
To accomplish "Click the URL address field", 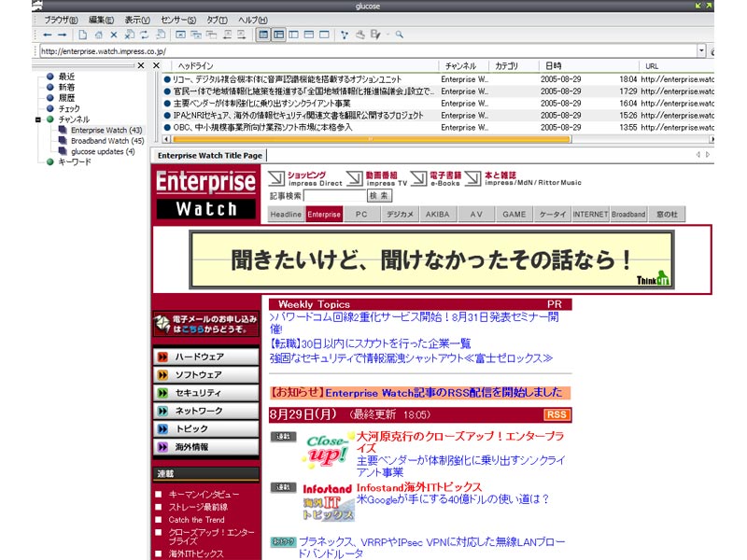I will click(x=368, y=51).
